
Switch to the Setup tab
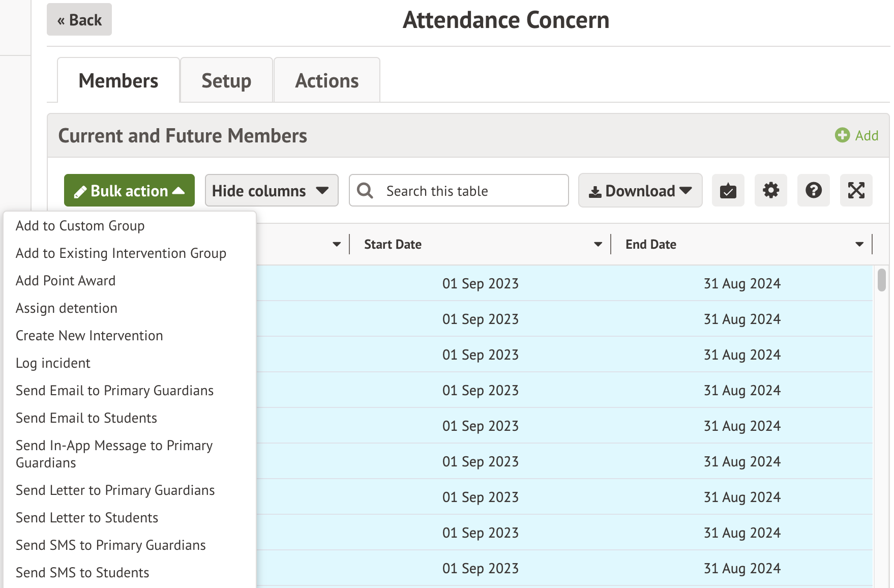coord(226,81)
